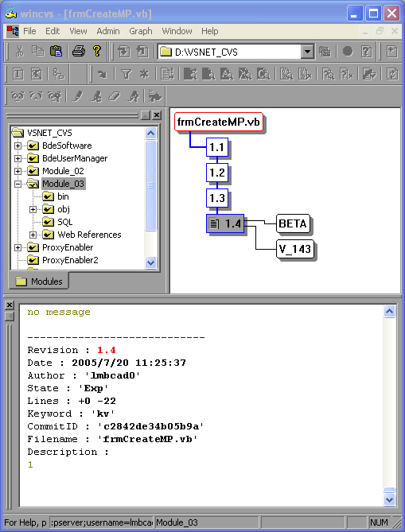Click the D:\VSNET_CVS path input field

[x=230, y=52]
